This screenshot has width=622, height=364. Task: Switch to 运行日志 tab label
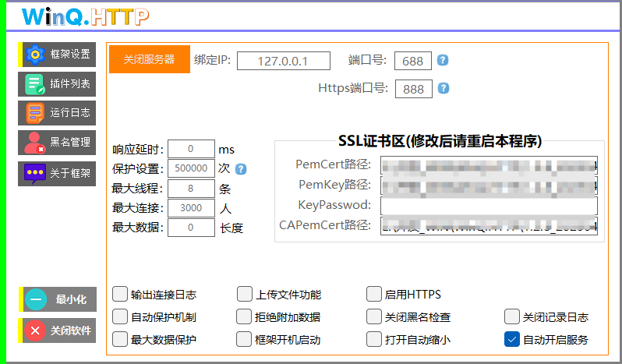point(70,112)
